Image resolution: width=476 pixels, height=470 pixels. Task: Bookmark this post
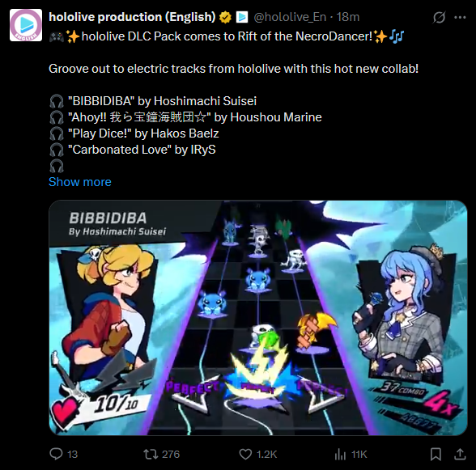(x=436, y=454)
